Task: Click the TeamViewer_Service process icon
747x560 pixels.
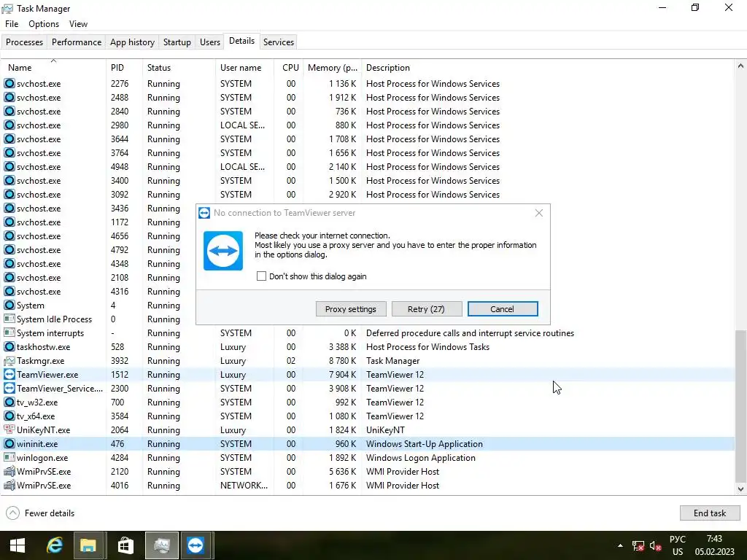Action: [x=9, y=388]
